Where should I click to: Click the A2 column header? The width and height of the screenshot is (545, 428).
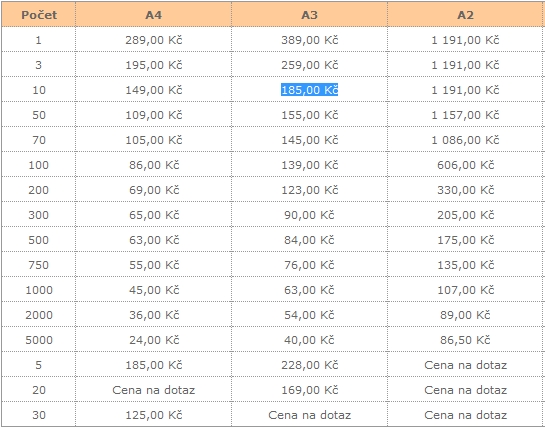pos(465,15)
